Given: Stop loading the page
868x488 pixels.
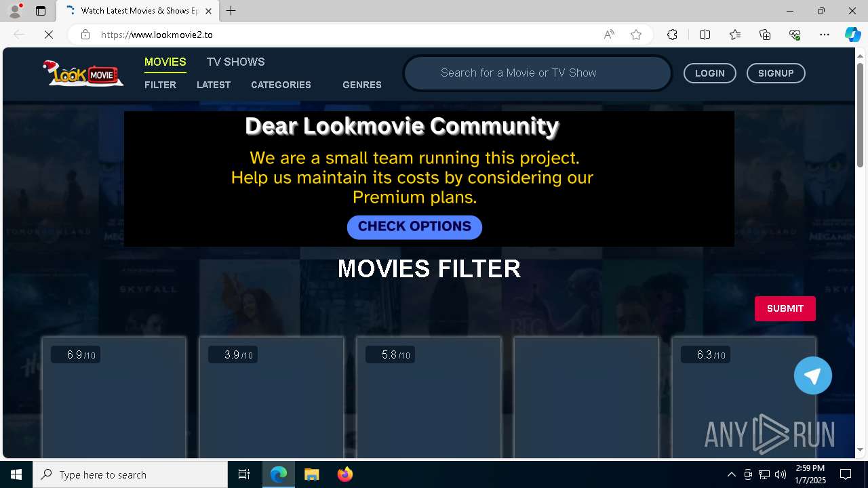Looking at the screenshot, I should click(x=49, y=35).
